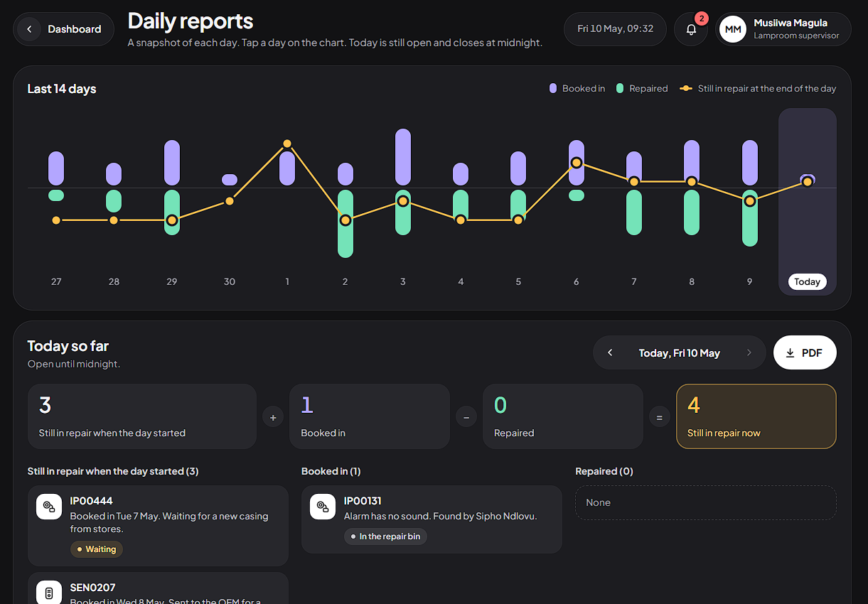Select day 9 on the chart
The height and width of the screenshot is (604, 868).
click(x=749, y=202)
